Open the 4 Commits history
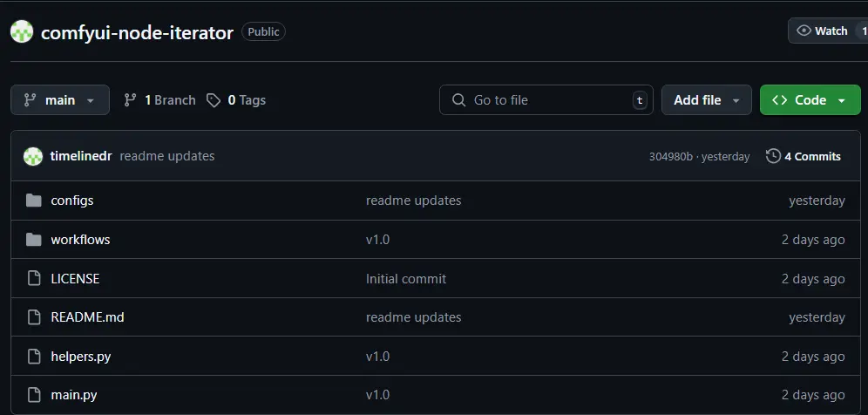The image size is (868, 415). click(804, 157)
